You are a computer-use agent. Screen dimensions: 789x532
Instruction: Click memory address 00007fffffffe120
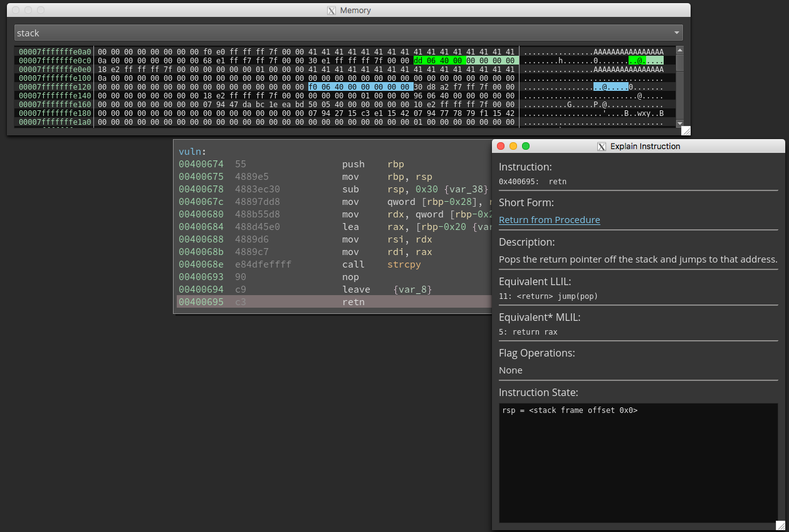pyautogui.click(x=55, y=86)
